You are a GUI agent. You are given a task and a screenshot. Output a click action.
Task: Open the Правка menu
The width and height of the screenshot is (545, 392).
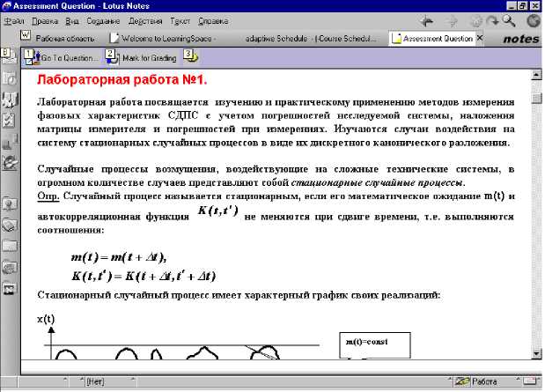tap(45, 21)
